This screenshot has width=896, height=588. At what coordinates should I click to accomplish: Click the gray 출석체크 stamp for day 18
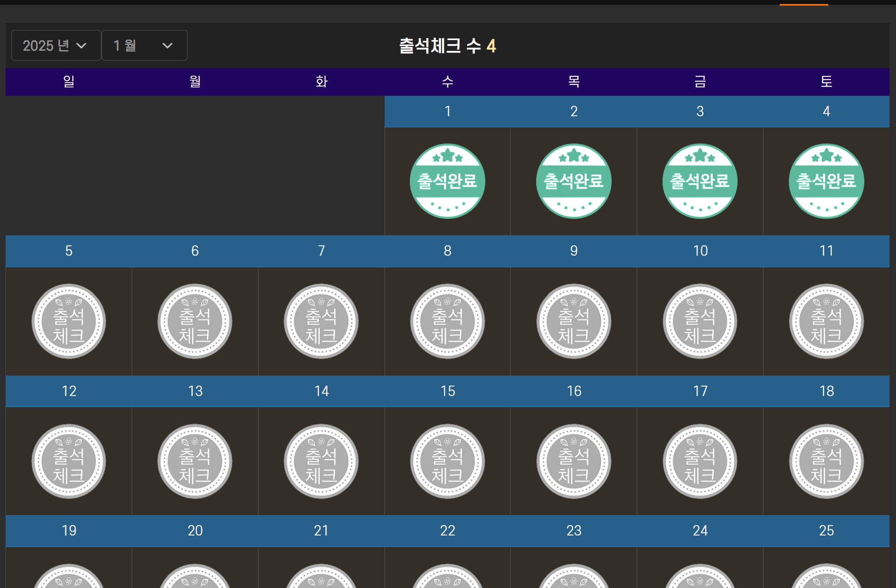click(827, 461)
